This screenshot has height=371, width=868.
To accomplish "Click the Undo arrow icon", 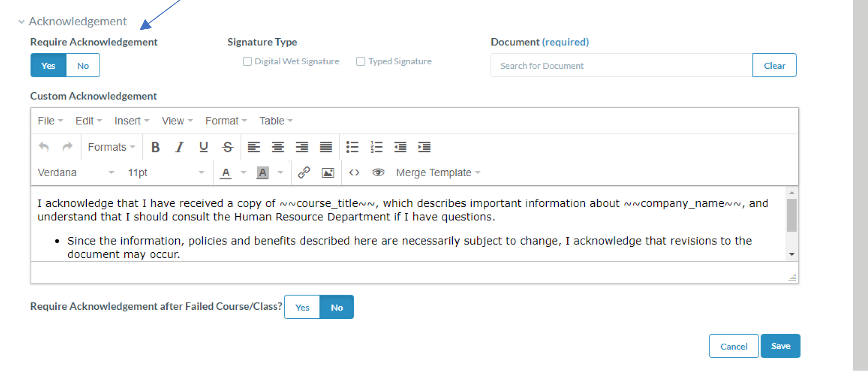I will pos(44,147).
